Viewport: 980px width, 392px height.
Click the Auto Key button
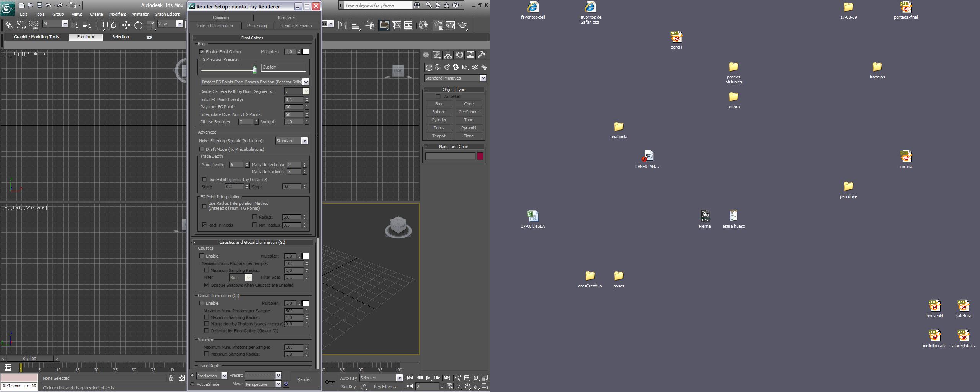click(x=348, y=378)
